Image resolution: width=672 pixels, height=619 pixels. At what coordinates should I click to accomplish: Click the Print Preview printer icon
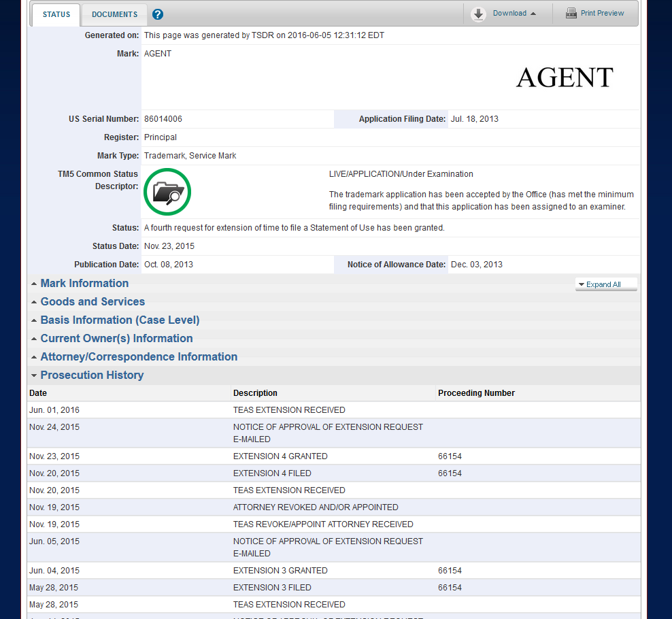coord(571,13)
